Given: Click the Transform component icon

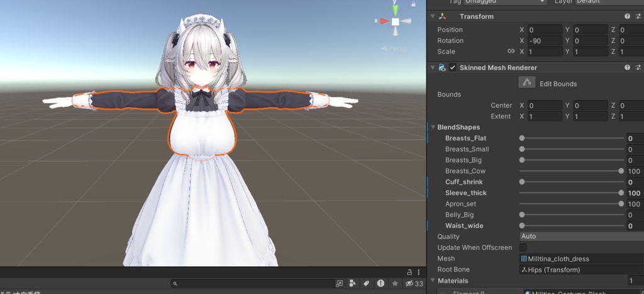Looking at the screenshot, I should [442, 16].
